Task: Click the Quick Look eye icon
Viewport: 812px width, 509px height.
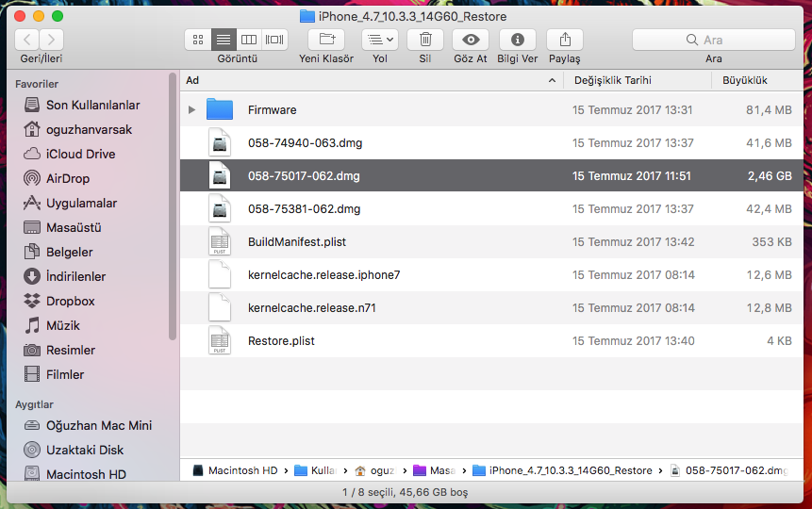Action: click(x=471, y=40)
